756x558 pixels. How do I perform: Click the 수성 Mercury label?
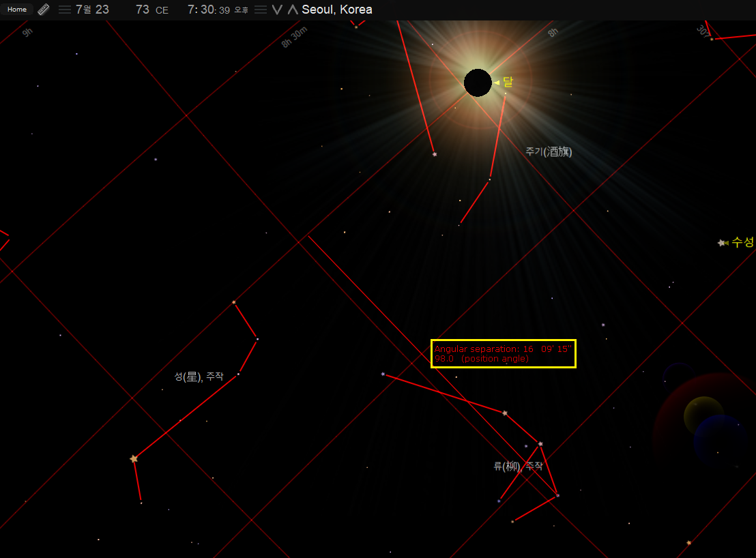tap(742, 242)
